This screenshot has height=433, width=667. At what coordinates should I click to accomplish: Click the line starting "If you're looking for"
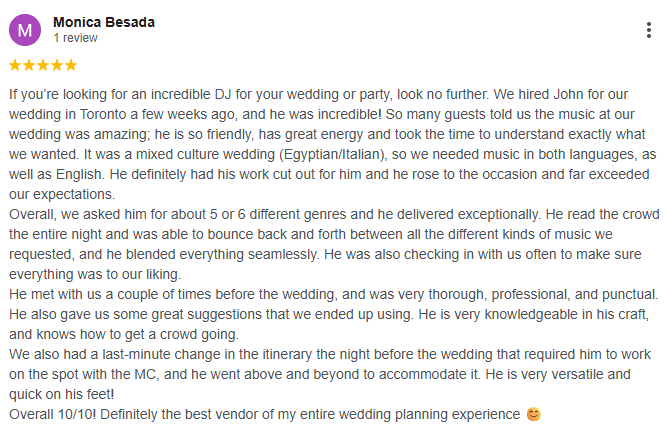[x=318, y=94]
